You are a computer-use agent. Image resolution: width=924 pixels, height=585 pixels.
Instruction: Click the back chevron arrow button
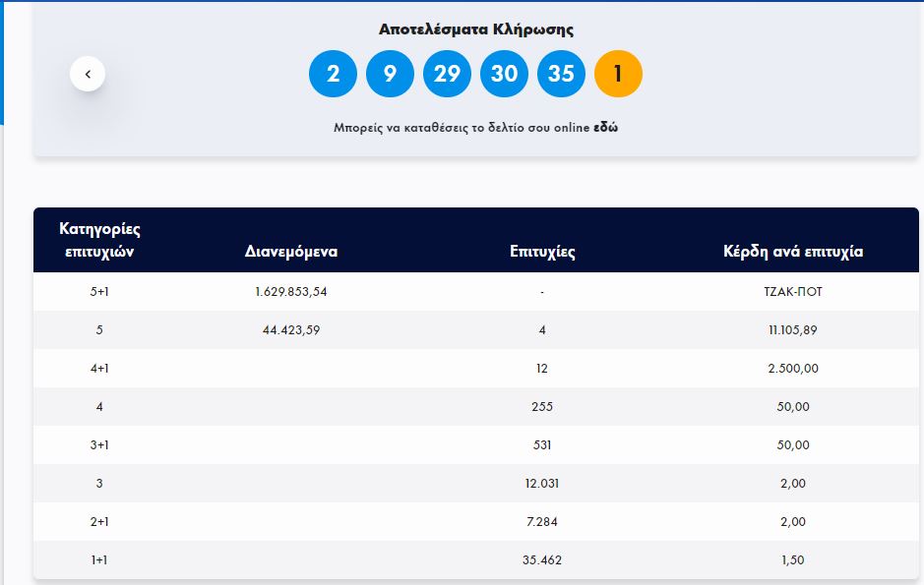[x=88, y=74]
